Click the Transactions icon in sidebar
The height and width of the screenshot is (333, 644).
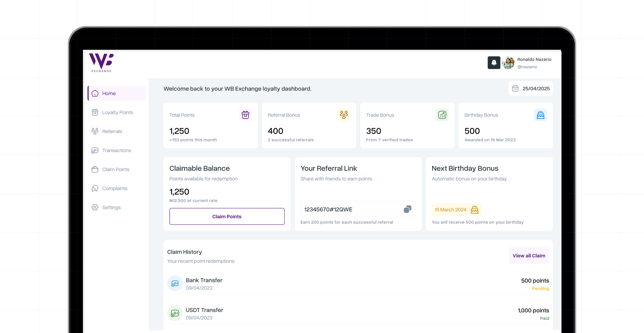(x=95, y=150)
